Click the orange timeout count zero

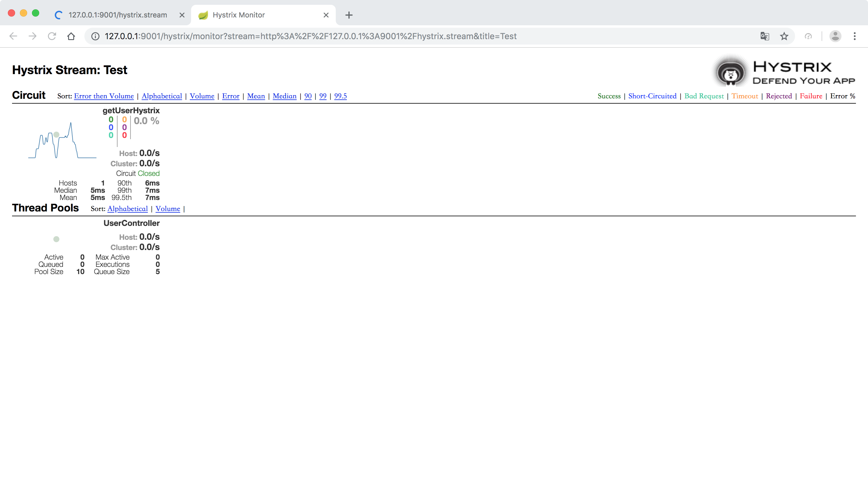[x=124, y=120]
